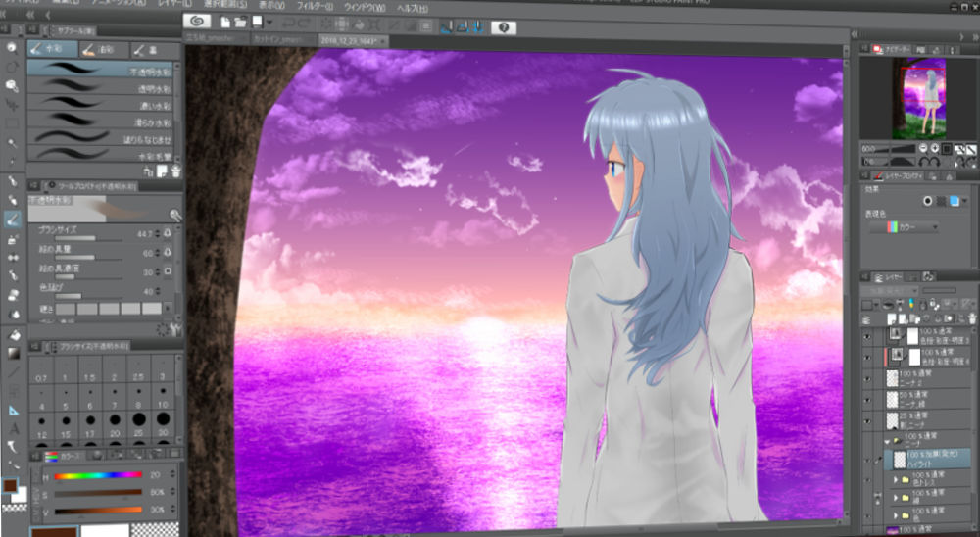Image resolution: width=980 pixels, height=537 pixels.
Task: Choose brush size 10 preset
Action: point(161,405)
